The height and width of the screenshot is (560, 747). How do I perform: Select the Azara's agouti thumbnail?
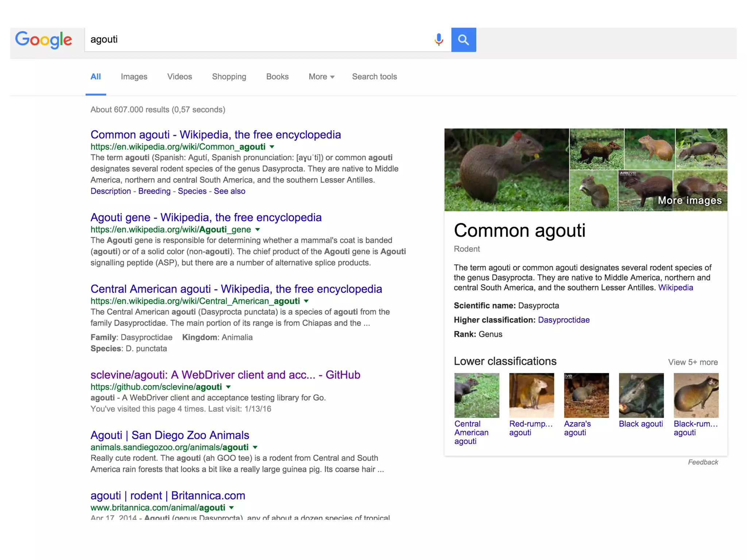(586, 395)
